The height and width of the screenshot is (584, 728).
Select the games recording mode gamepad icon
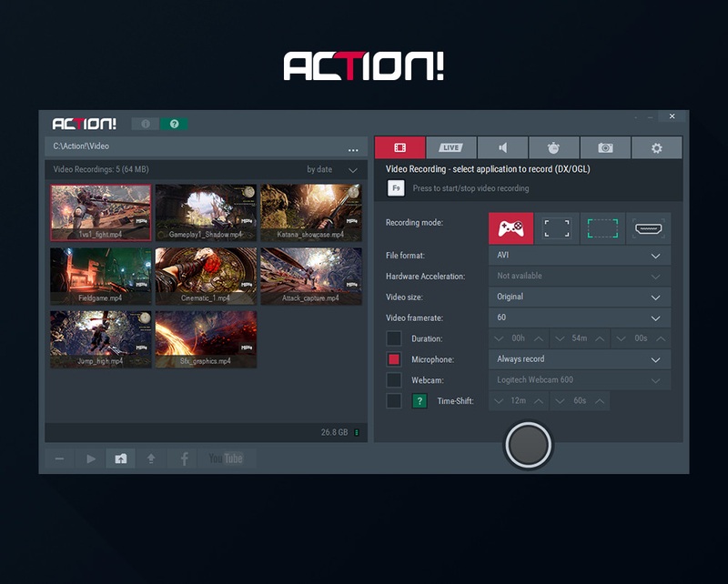(511, 228)
